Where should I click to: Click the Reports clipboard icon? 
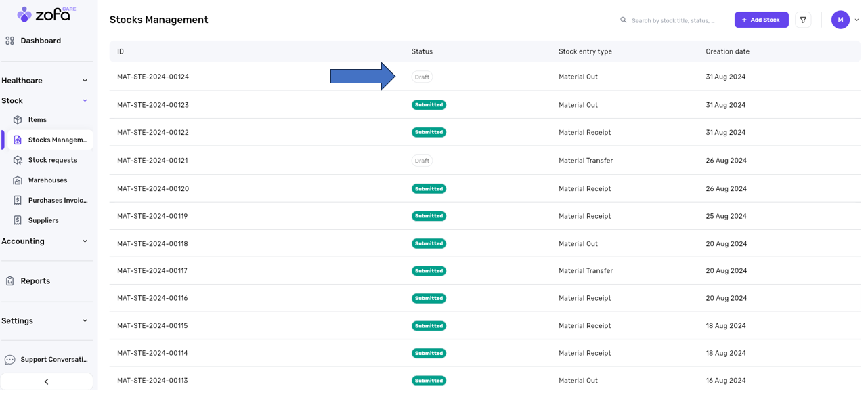(10, 281)
